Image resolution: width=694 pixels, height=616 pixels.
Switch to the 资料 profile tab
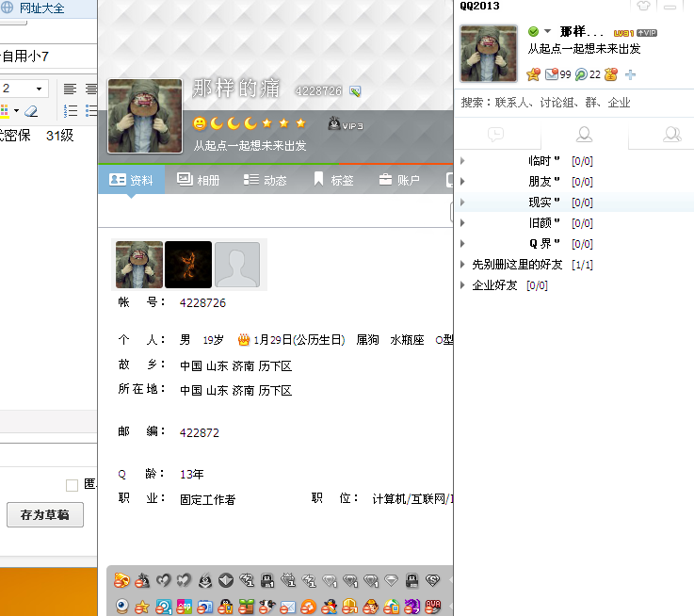click(132, 179)
